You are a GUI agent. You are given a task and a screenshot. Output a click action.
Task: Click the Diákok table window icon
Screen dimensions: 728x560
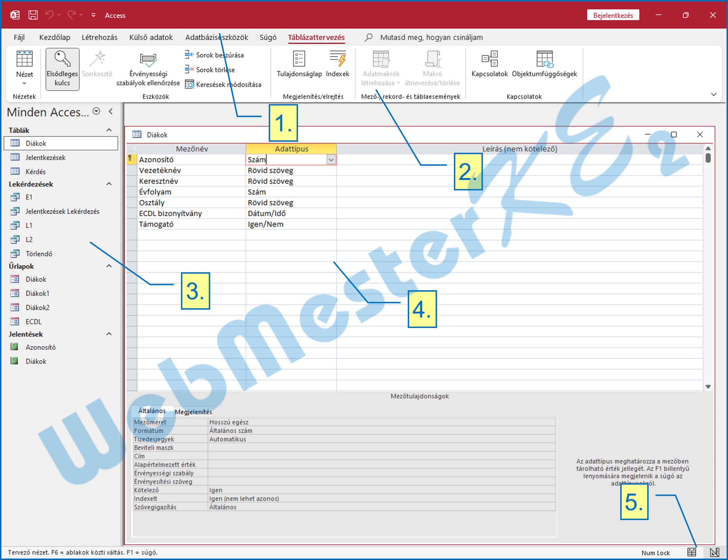137,134
